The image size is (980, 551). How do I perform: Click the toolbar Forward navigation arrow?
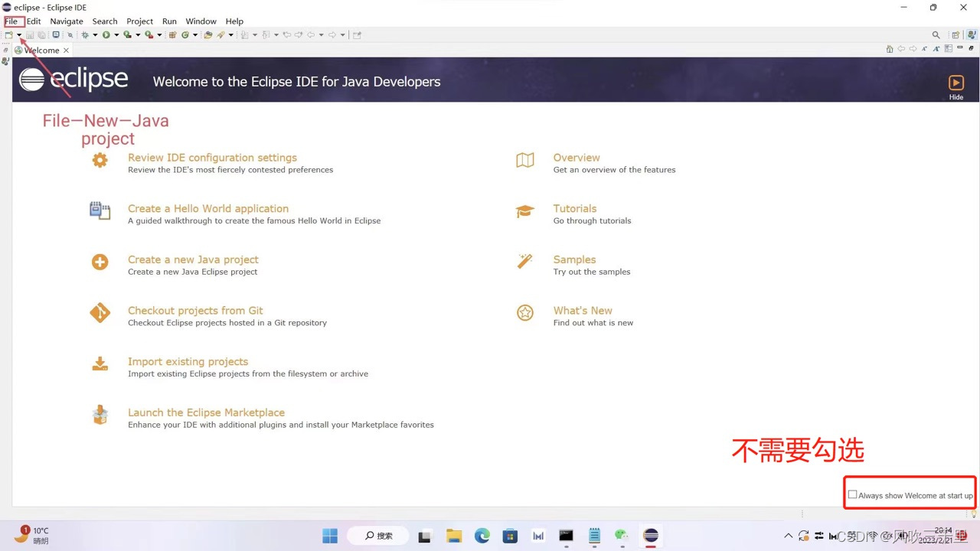click(332, 34)
